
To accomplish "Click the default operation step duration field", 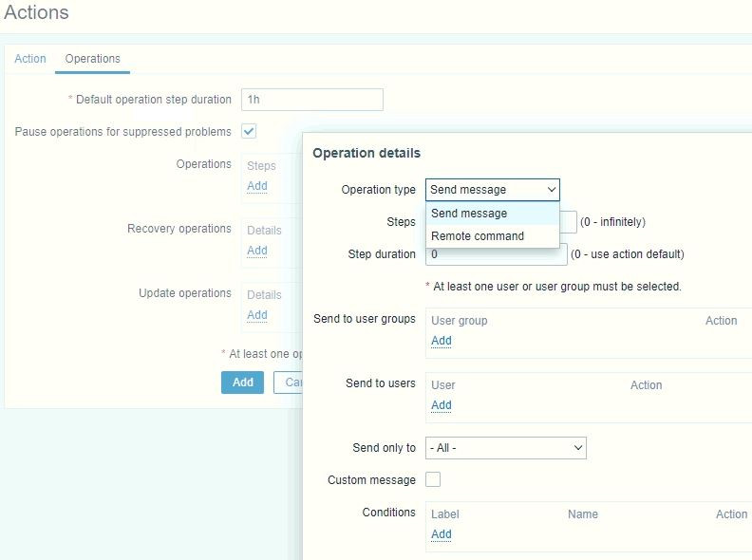I will [311, 100].
